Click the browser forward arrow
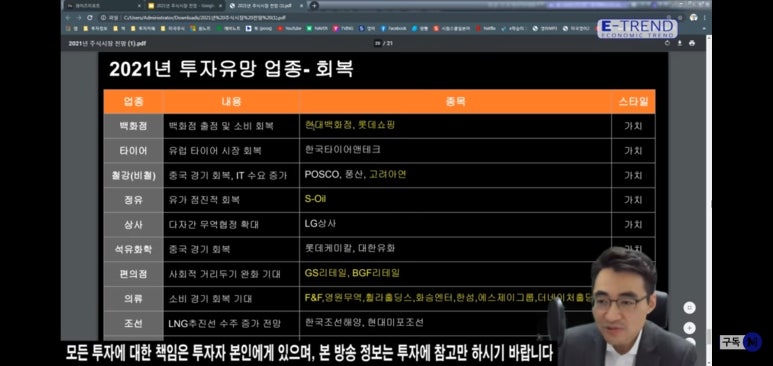 [x=79, y=17]
